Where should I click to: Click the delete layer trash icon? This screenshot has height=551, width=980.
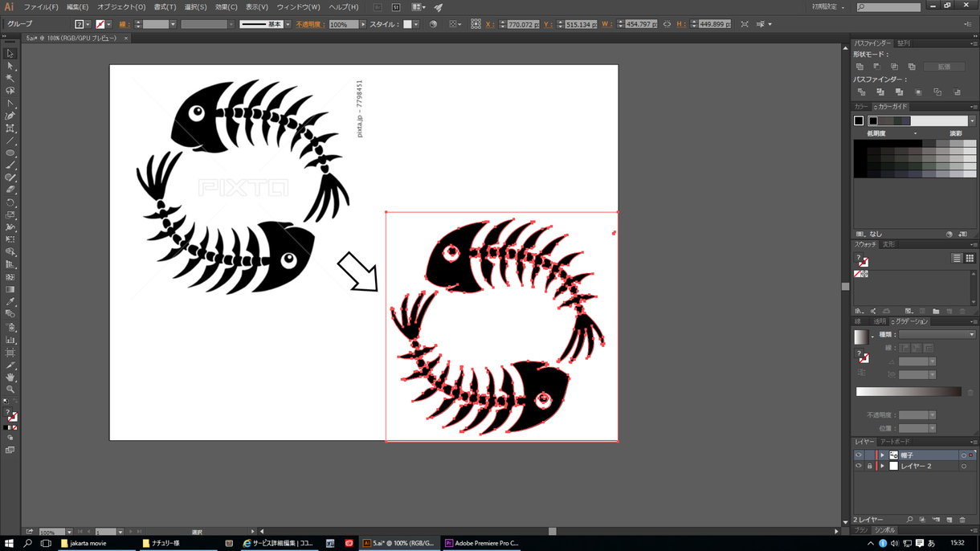tap(962, 520)
